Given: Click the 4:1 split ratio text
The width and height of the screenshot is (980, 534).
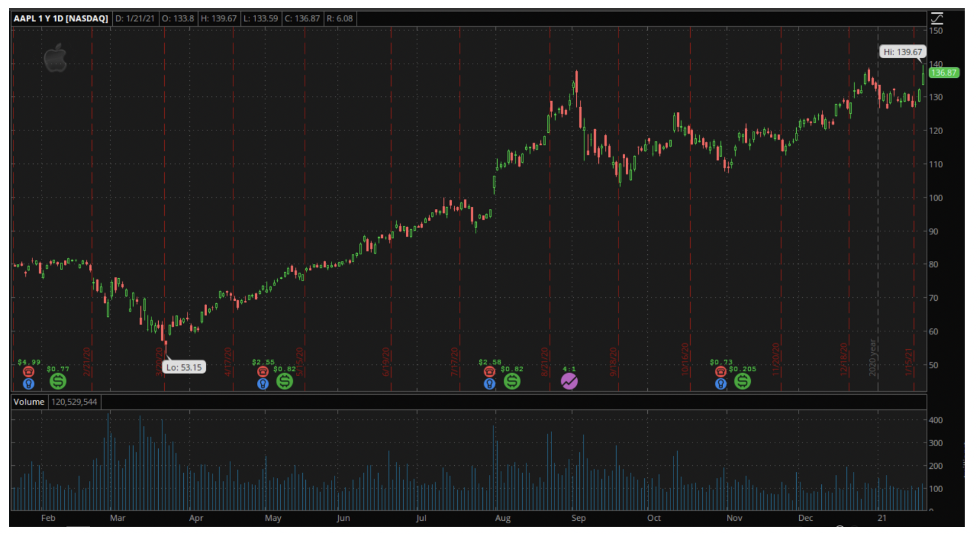Looking at the screenshot, I should point(569,369).
